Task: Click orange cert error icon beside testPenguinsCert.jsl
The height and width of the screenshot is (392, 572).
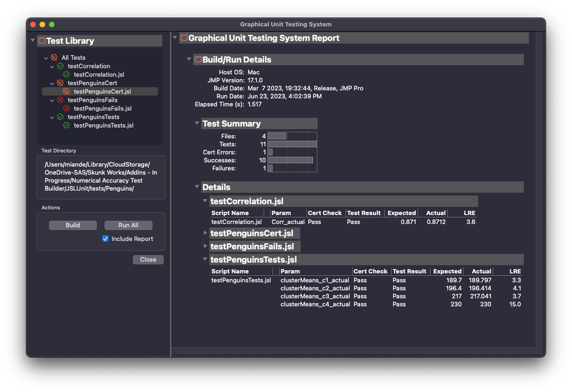Action: [66, 92]
